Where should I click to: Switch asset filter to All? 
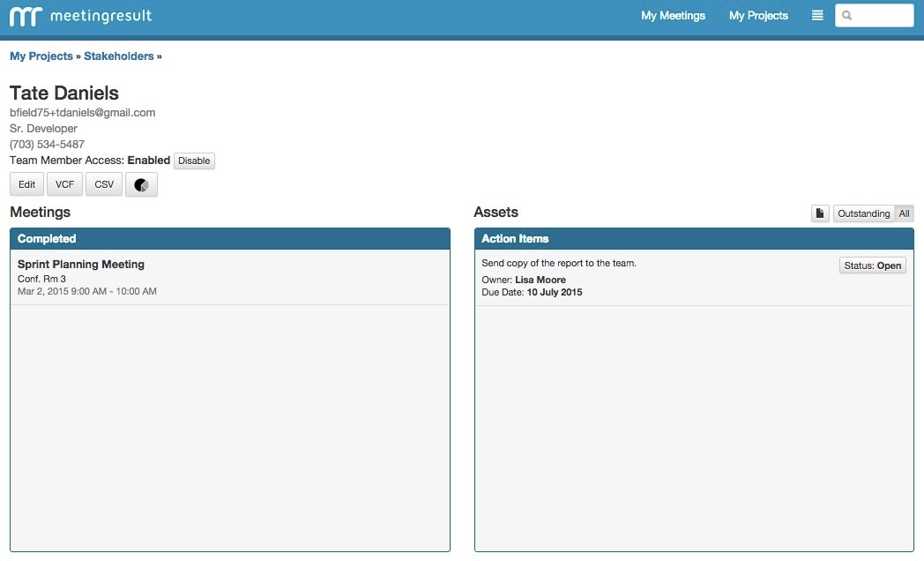point(904,213)
